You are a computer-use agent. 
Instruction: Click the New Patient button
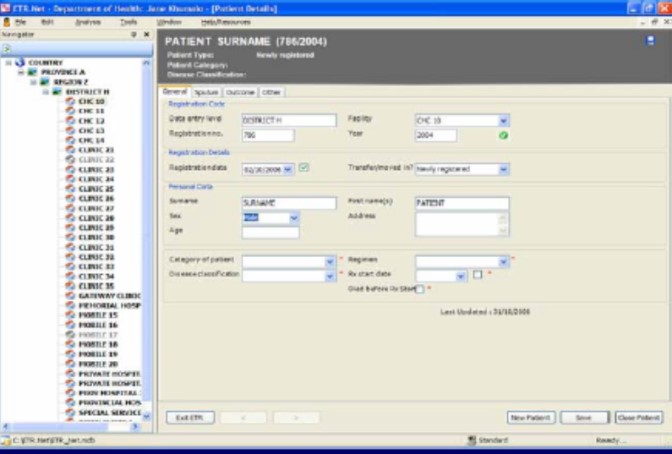coord(531,417)
